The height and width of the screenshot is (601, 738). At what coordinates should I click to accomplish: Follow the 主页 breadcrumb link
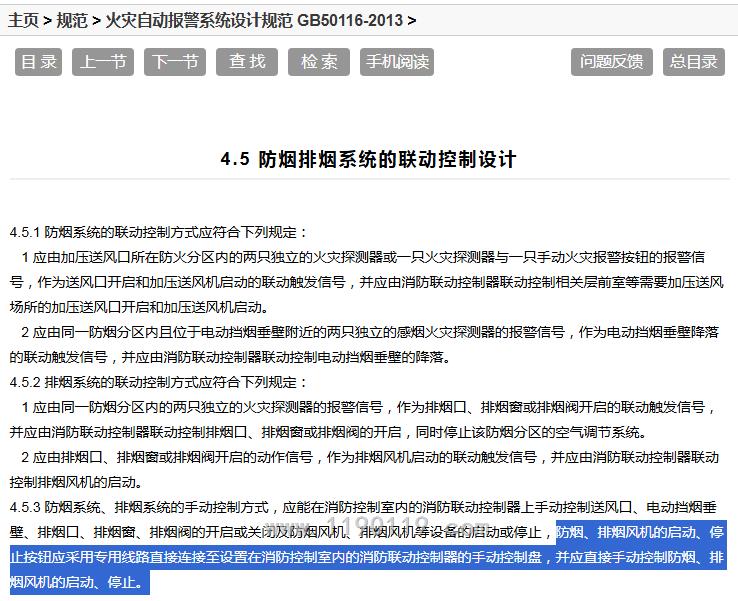click(23, 20)
